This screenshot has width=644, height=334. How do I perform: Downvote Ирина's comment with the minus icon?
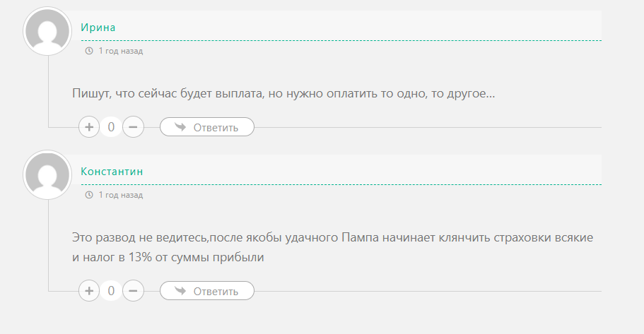point(133,127)
